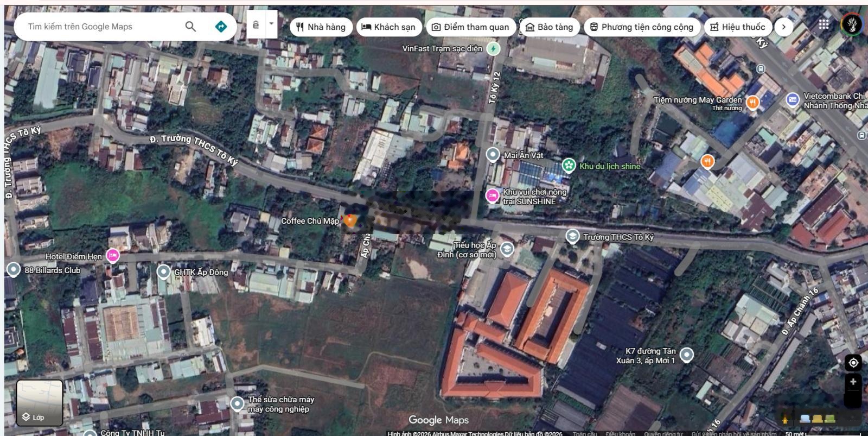Image resolution: width=868 pixels, height=436 pixels.
Task: Toggle map layers with the Lớp thumbnail
Action: (x=39, y=402)
